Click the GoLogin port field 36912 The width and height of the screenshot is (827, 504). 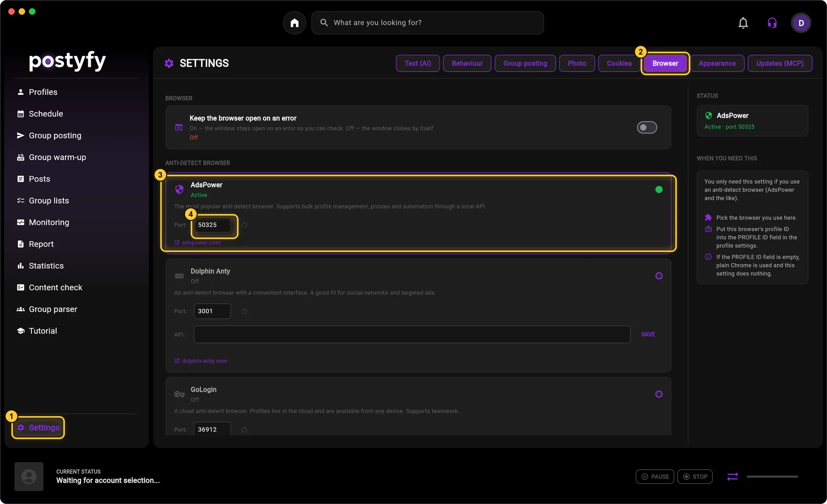point(212,429)
